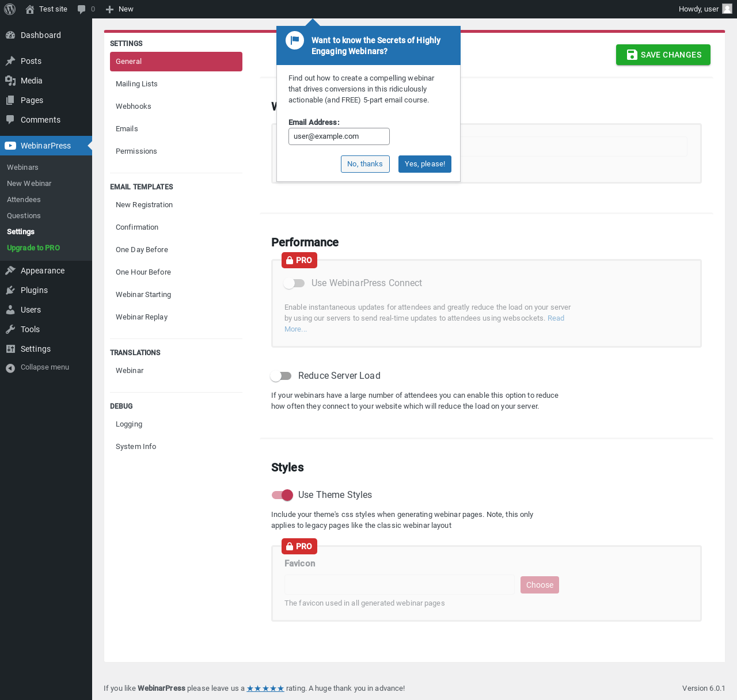737x700 pixels.
Task: Click the five-star rating link
Action: (265, 688)
